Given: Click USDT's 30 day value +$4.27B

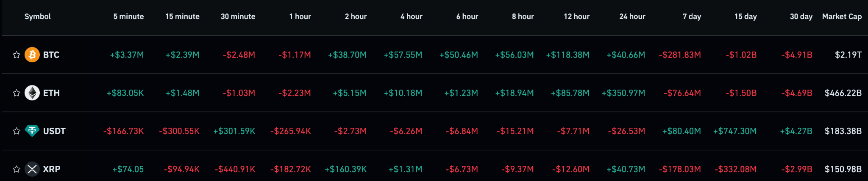Looking at the screenshot, I should click(x=796, y=131).
